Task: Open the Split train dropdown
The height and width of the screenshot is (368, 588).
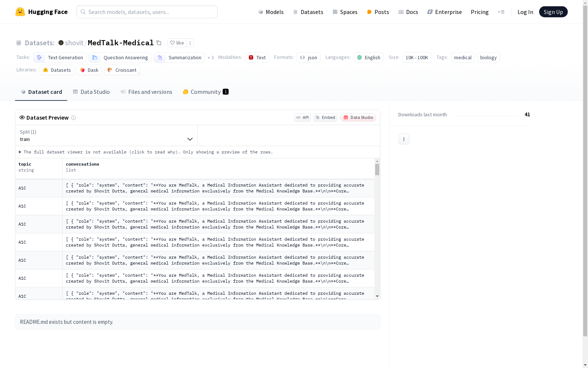Action: pos(106,135)
